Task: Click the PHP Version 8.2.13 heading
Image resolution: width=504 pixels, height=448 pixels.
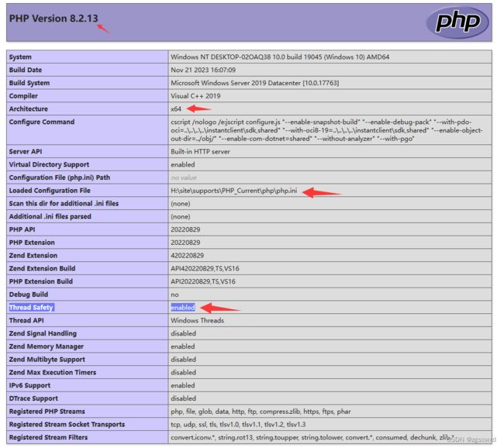Action: [54, 19]
